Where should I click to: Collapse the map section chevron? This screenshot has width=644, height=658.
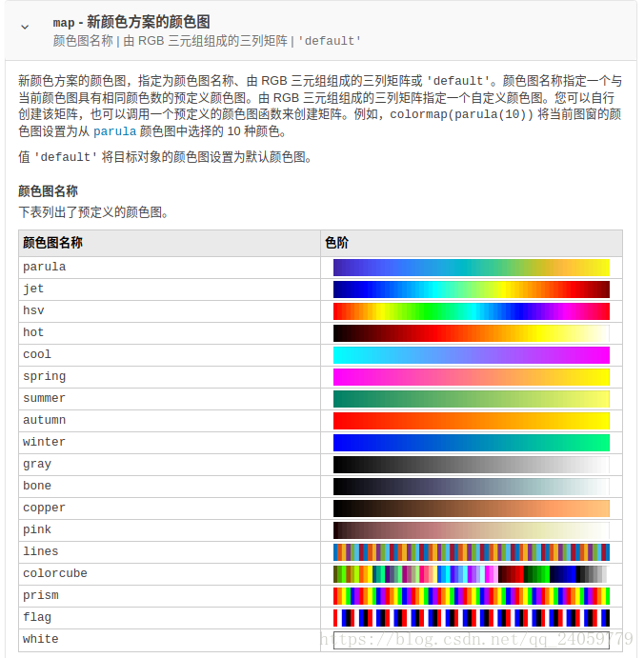pos(25,28)
